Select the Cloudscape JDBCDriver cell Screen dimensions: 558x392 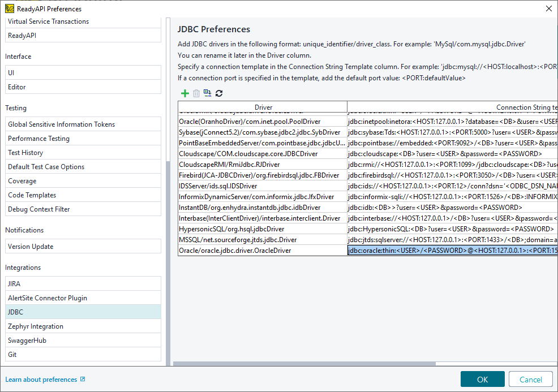(263, 154)
